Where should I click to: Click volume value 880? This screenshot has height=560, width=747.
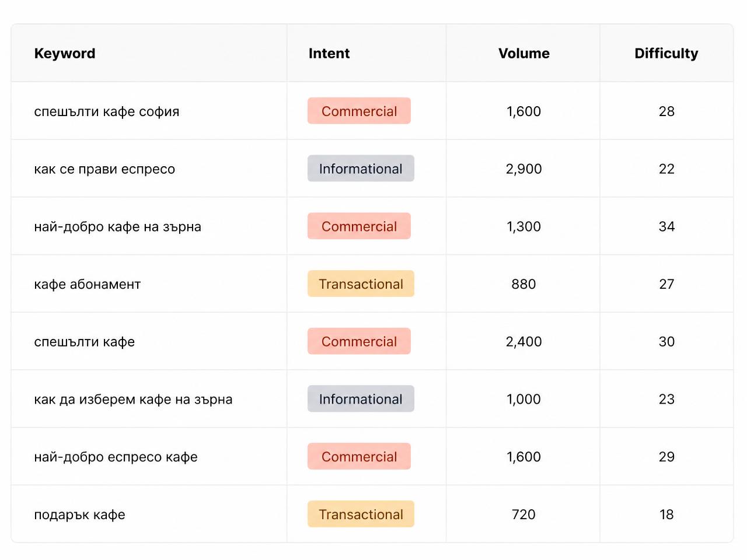coord(523,284)
